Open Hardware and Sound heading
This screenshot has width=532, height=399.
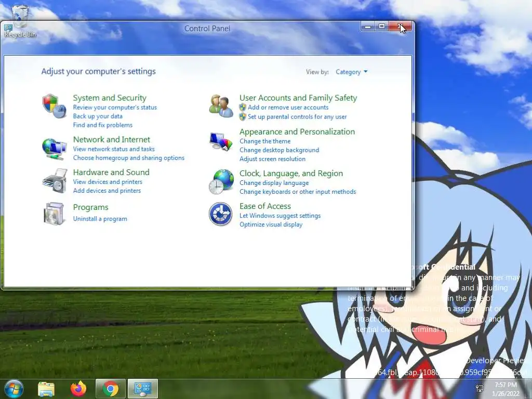pyautogui.click(x=111, y=172)
